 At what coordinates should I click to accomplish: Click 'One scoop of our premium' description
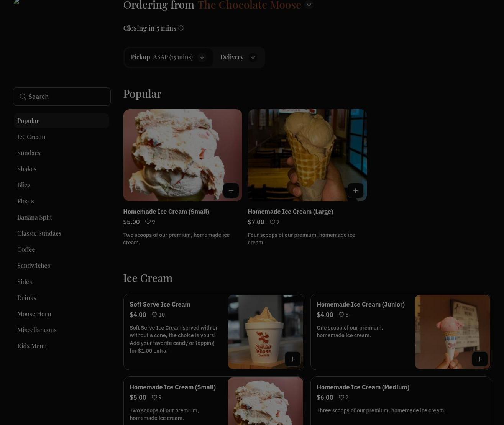350,331
